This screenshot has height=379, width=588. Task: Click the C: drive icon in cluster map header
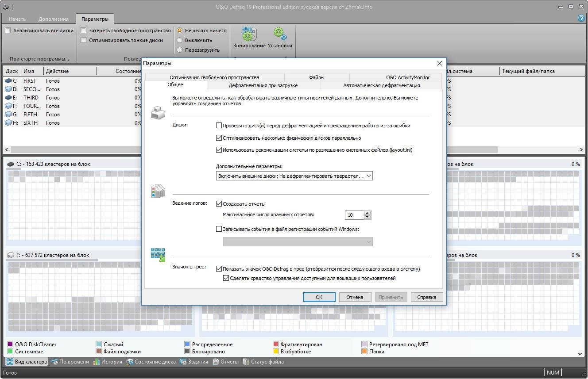11,164
